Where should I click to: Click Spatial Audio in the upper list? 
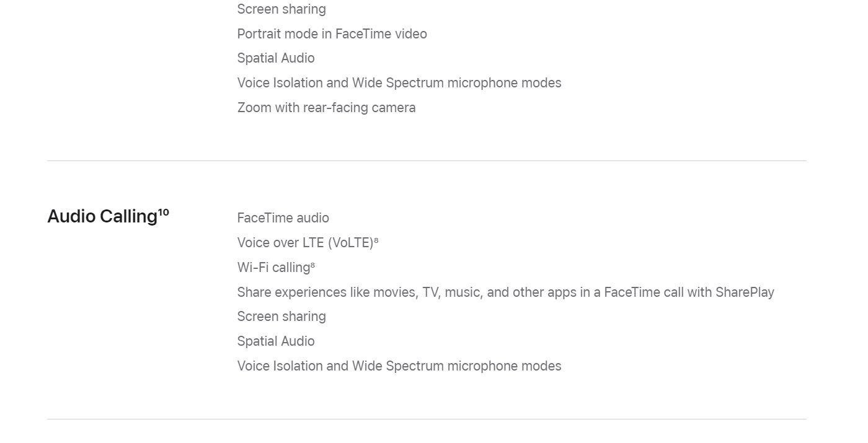(276, 58)
